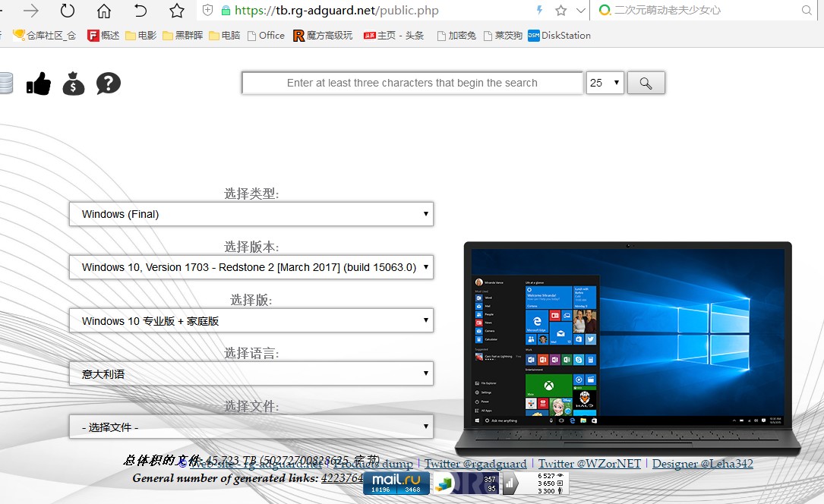The image size is (824, 504).
Task: Click the browser home icon
Action: [103, 11]
